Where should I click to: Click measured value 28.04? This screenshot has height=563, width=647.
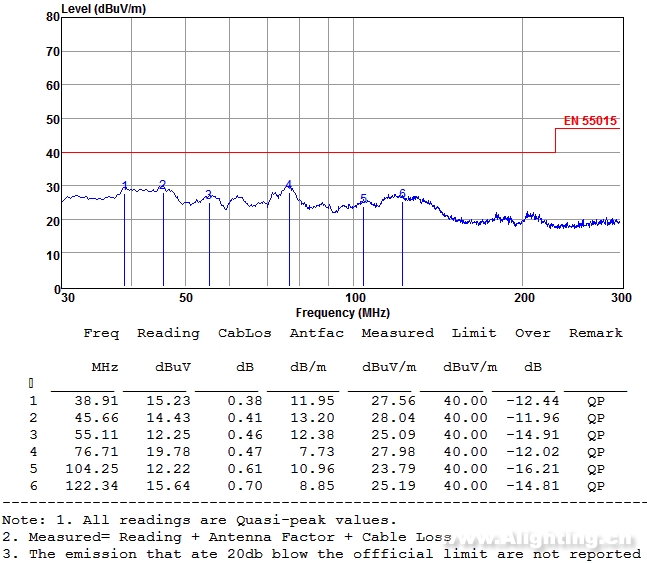point(393,418)
